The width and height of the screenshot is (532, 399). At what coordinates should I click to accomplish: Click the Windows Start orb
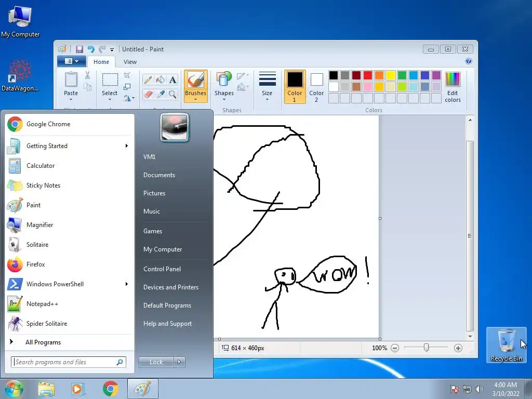tap(14, 389)
